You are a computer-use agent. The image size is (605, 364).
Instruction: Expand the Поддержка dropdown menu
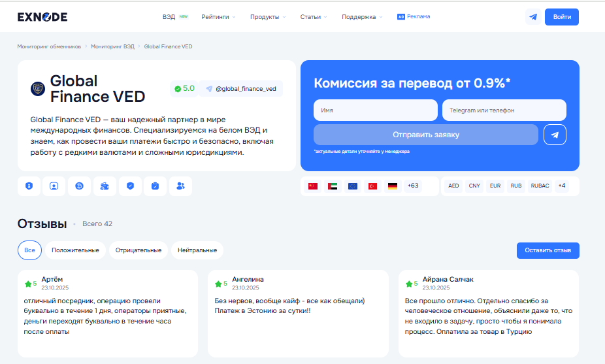pos(362,17)
